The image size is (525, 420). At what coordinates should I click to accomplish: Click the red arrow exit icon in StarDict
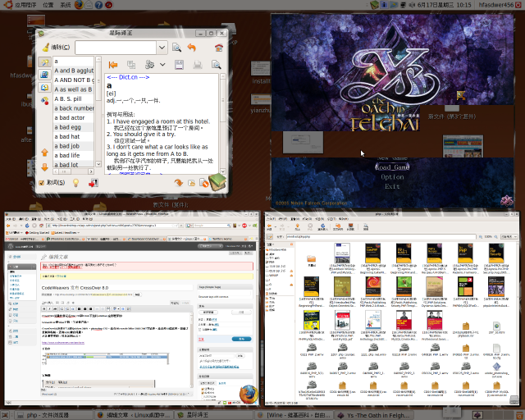93,183
